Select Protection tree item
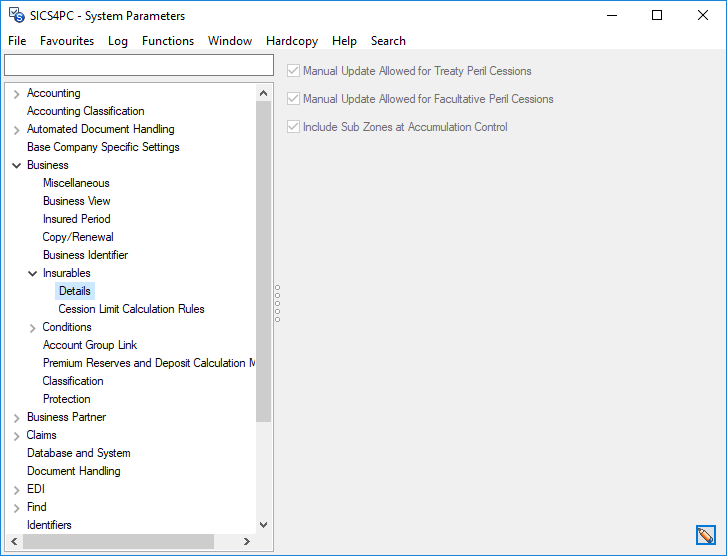Image resolution: width=727 pixels, height=556 pixels. 67,399
